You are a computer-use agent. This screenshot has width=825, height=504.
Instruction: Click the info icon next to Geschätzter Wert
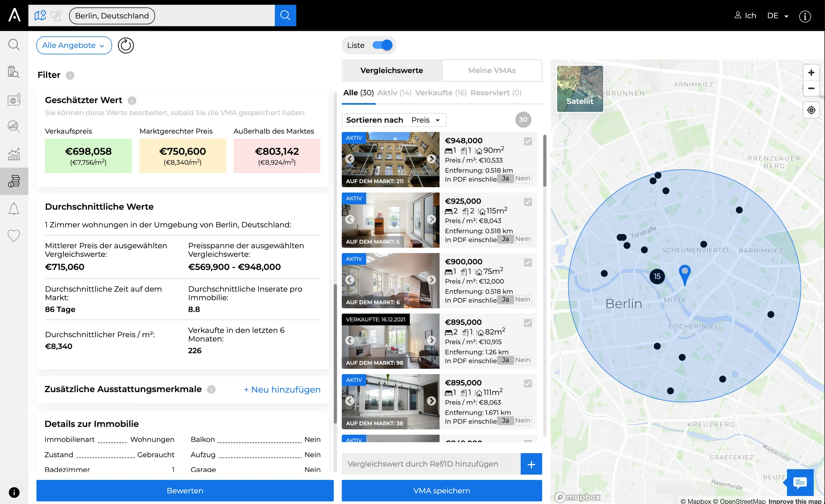coord(132,101)
